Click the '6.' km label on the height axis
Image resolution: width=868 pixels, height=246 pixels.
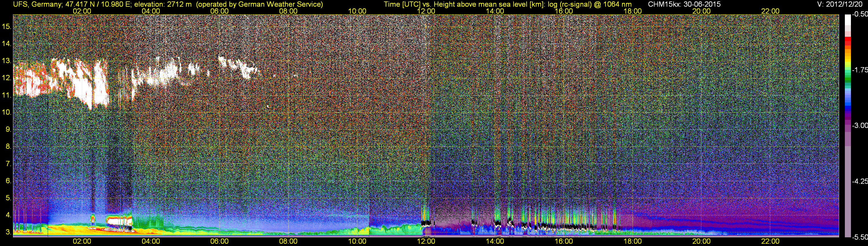(x=8, y=181)
